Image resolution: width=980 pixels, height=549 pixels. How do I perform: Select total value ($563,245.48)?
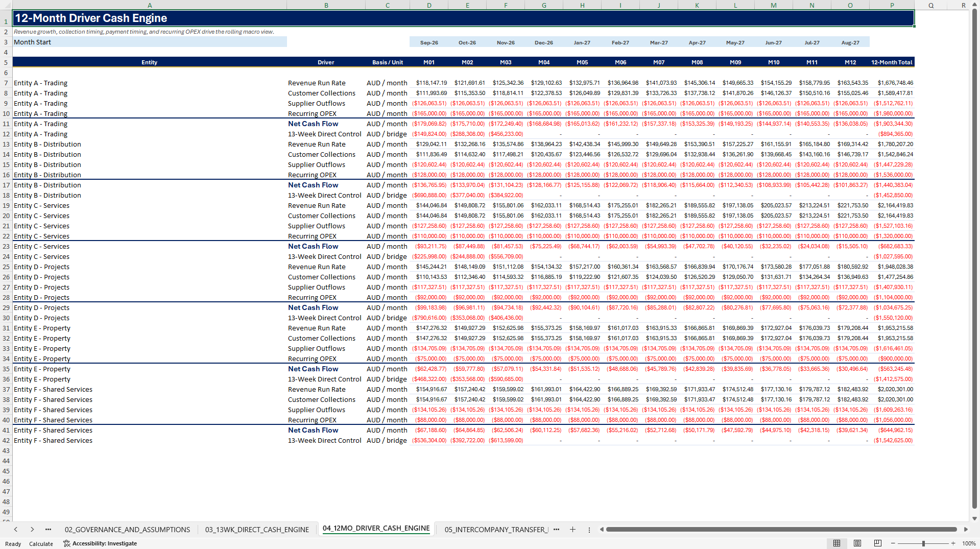pos(892,369)
